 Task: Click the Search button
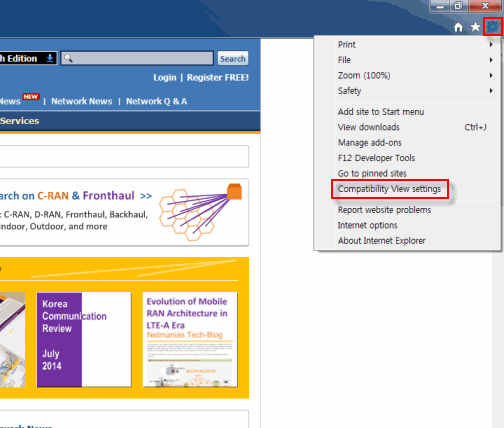click(233, 59)
